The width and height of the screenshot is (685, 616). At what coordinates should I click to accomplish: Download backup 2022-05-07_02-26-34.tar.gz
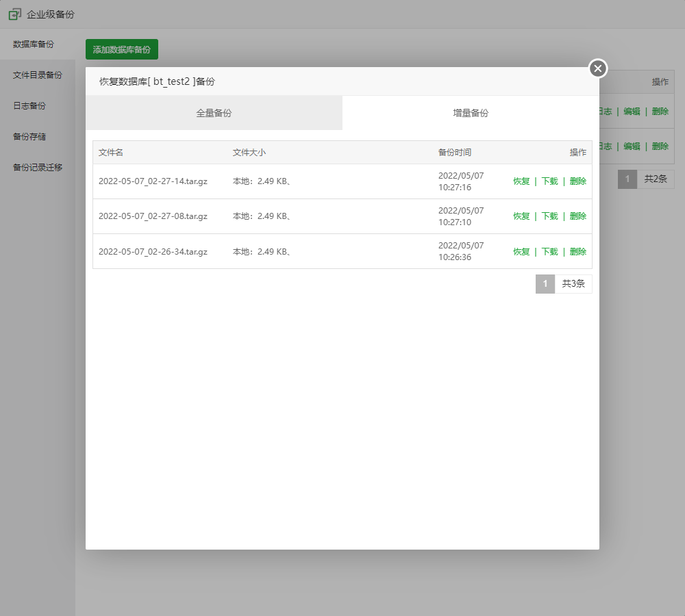tap(549, 252)
